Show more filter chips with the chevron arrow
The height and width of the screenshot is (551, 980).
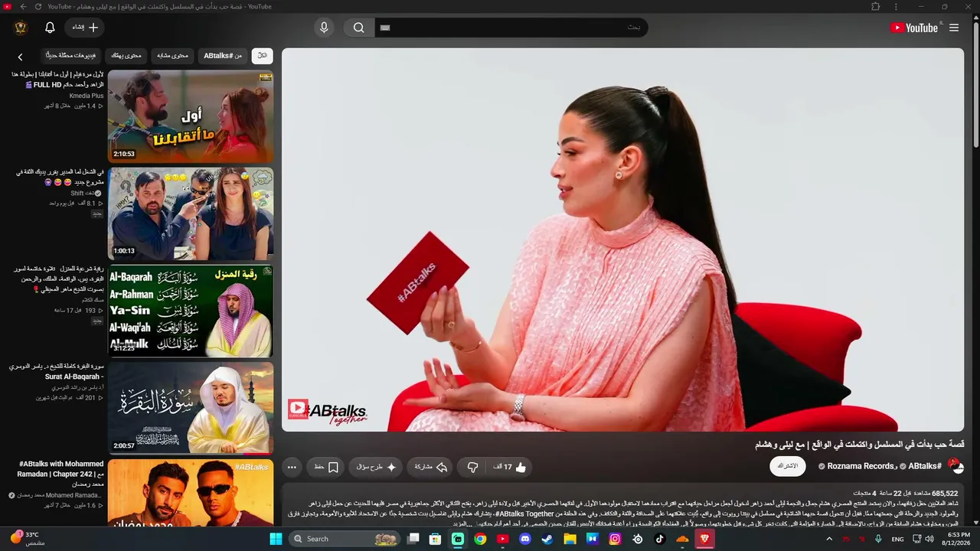[x=21, y=57]
